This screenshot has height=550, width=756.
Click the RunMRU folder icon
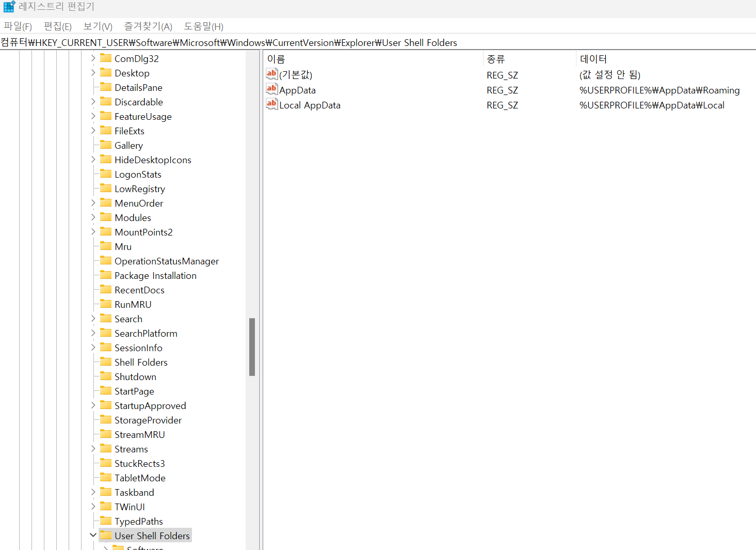tap(106, 304)
